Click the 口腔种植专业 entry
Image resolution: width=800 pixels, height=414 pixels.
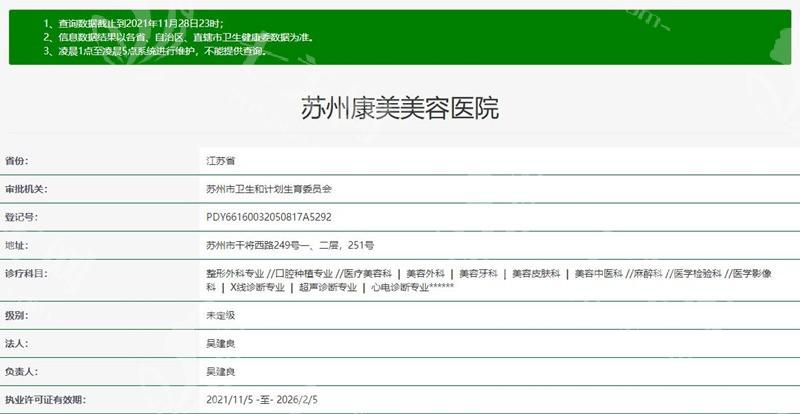point(304,274)
